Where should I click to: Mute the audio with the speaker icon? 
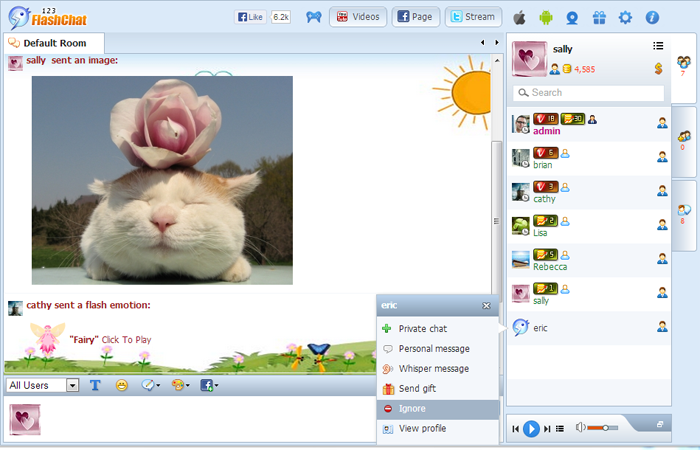(x=581, y=428)
